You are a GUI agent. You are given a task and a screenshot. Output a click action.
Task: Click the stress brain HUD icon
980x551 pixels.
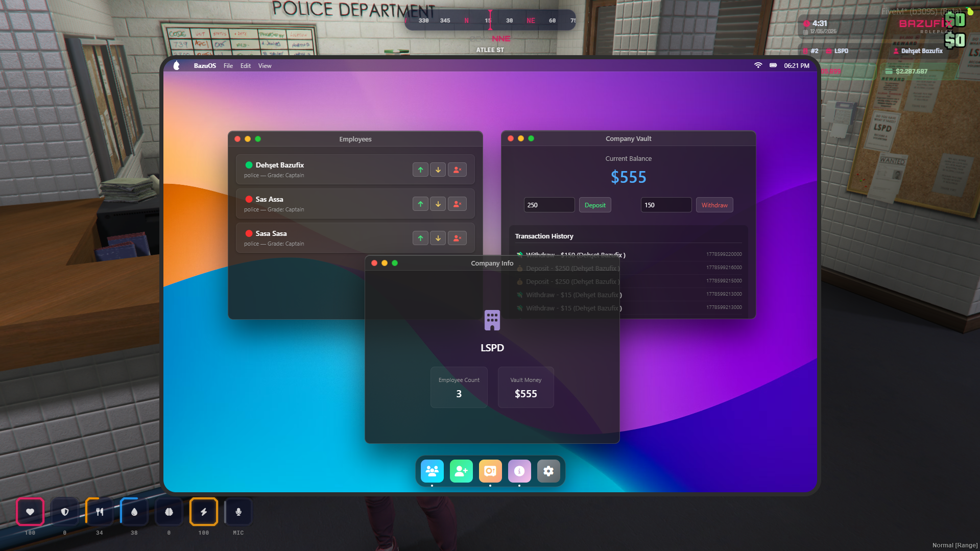169,512
